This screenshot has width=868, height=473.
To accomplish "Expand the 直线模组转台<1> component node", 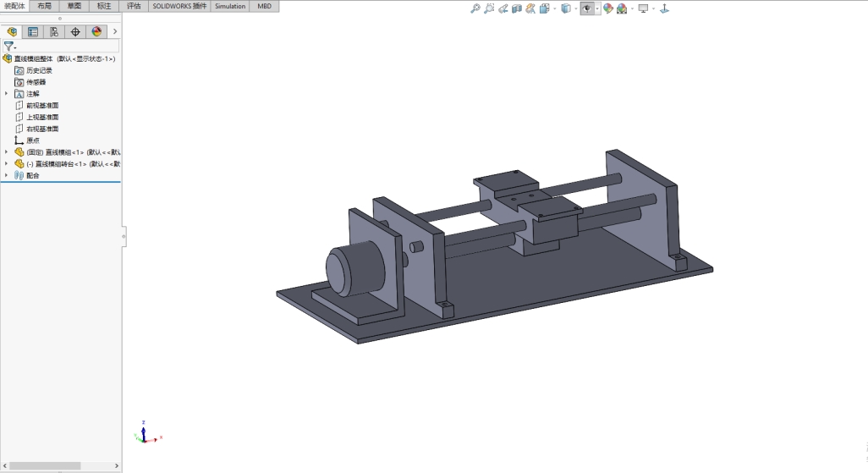I will (7, 164).
